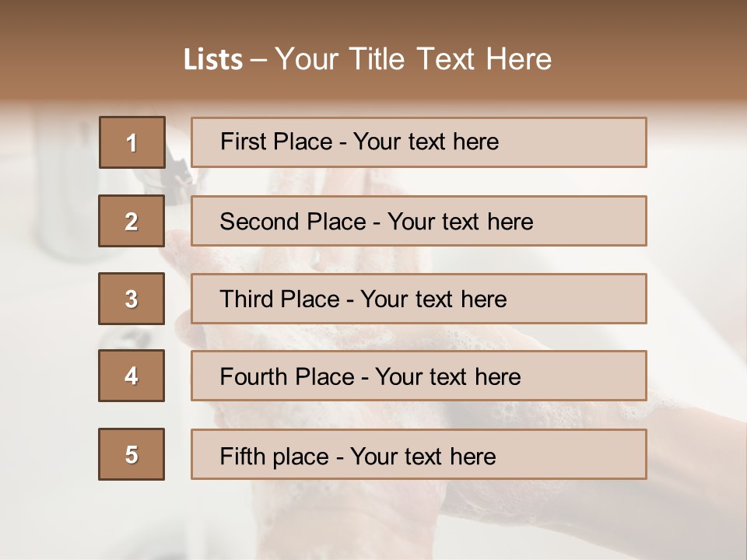
Task: Click the "Your Title Text Here" heading
Action: (413, 59)
